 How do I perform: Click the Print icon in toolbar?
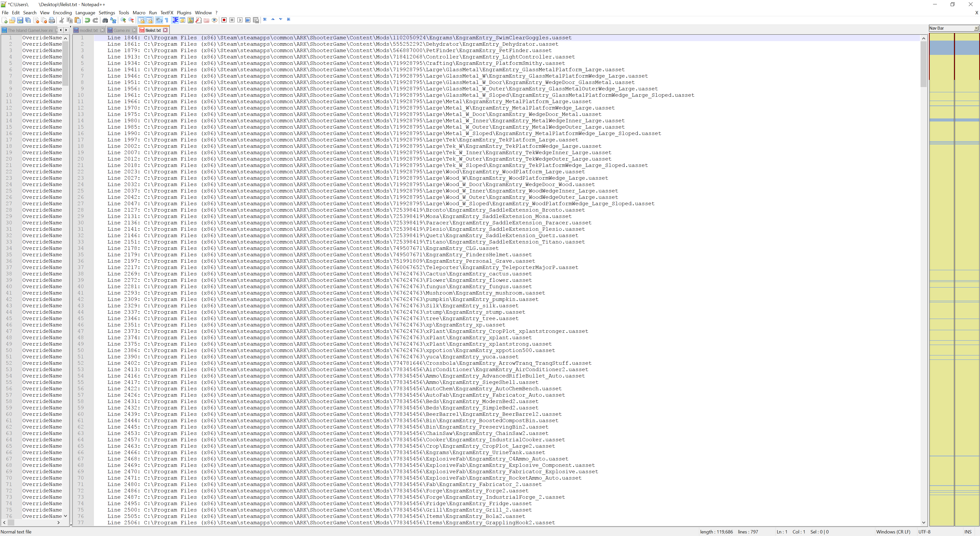(x=52, y=20)
